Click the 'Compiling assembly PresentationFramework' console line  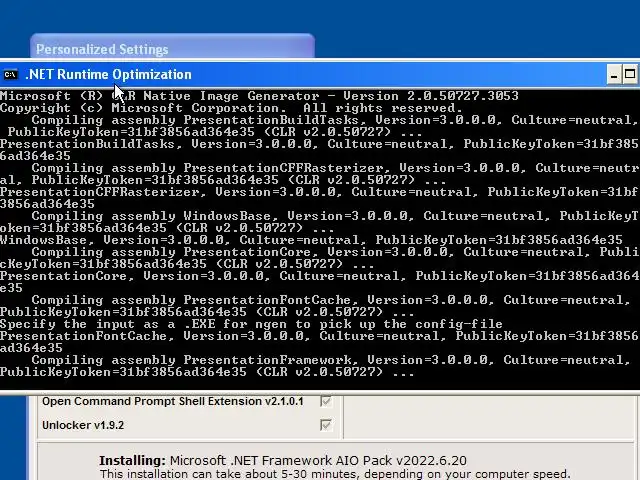click(x=331, y=360)
